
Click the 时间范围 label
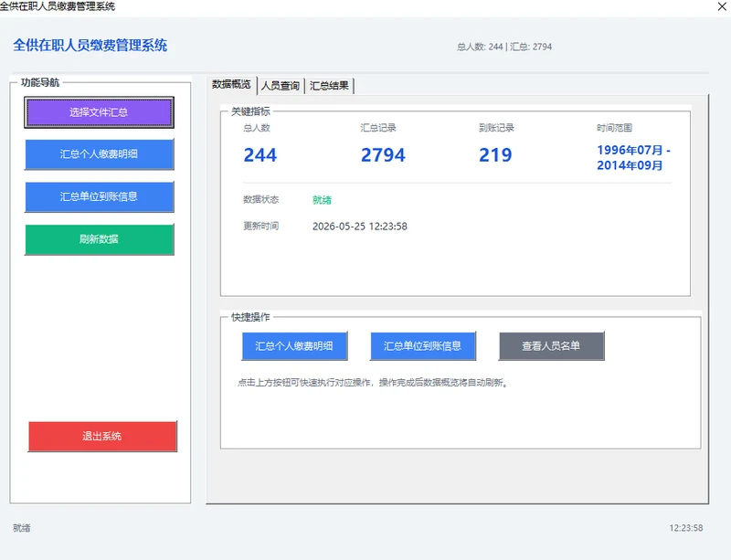614,128
